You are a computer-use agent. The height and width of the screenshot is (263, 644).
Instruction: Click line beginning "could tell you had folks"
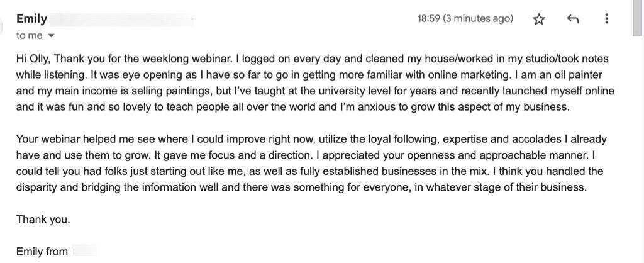tap(309, 171)
